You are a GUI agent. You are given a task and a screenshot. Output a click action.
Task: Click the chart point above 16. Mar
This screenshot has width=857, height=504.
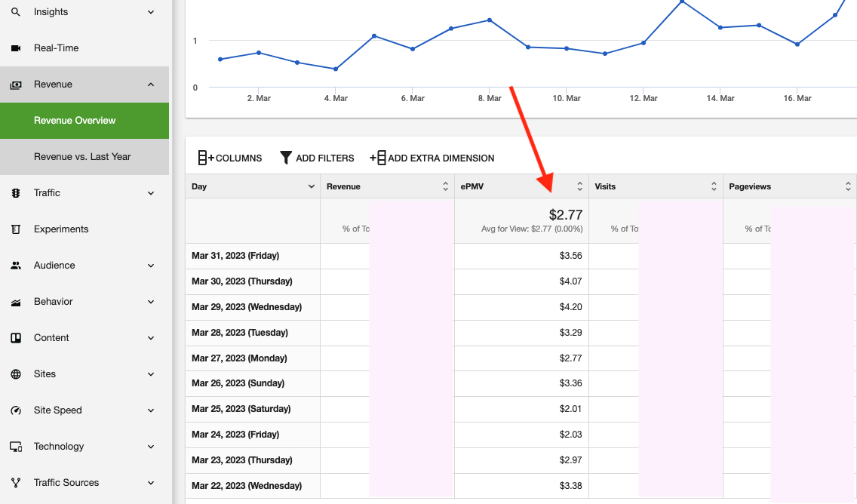click(x=797, y=45)
